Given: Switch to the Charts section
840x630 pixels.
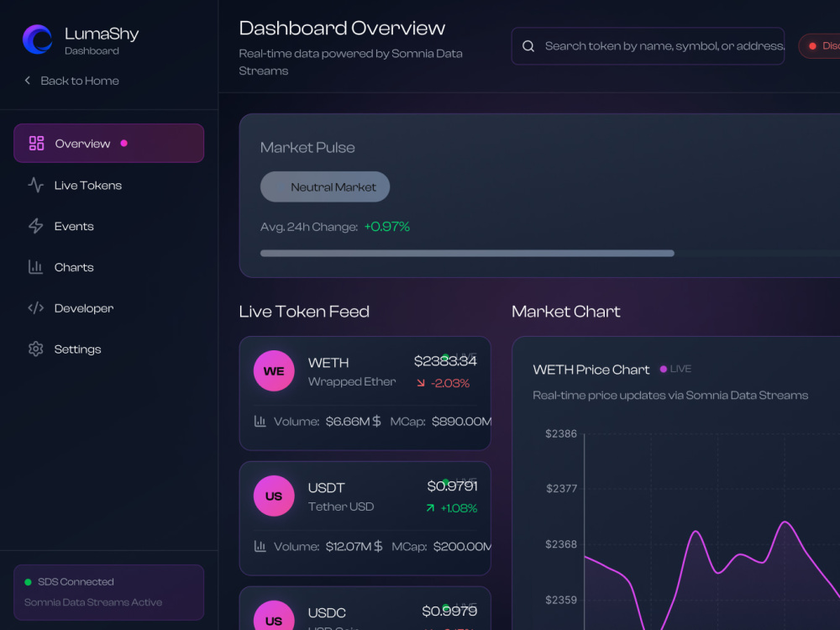Looking at the screenshot, I should 108,267.
